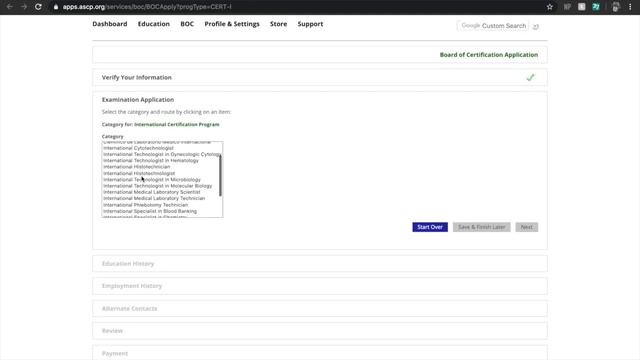
Task: Expand the Review section
Action: 320,331
